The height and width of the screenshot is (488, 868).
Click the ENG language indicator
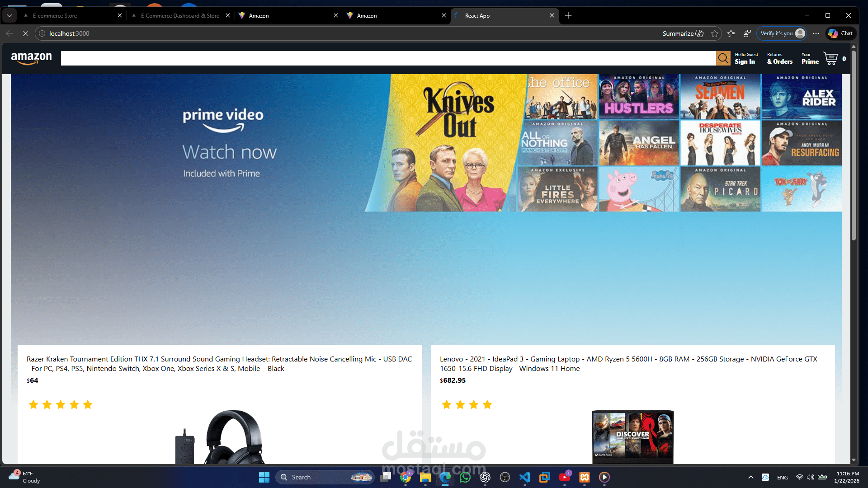click(x=782, y=478)
